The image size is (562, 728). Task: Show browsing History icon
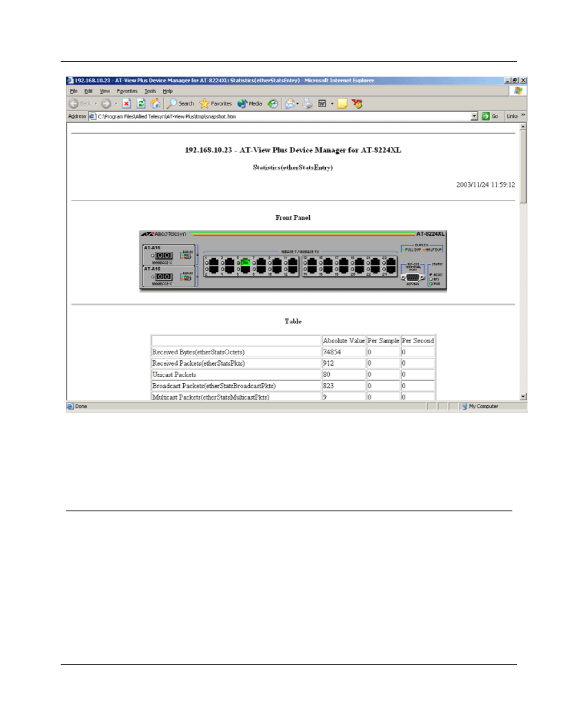[x=273, y=104]
